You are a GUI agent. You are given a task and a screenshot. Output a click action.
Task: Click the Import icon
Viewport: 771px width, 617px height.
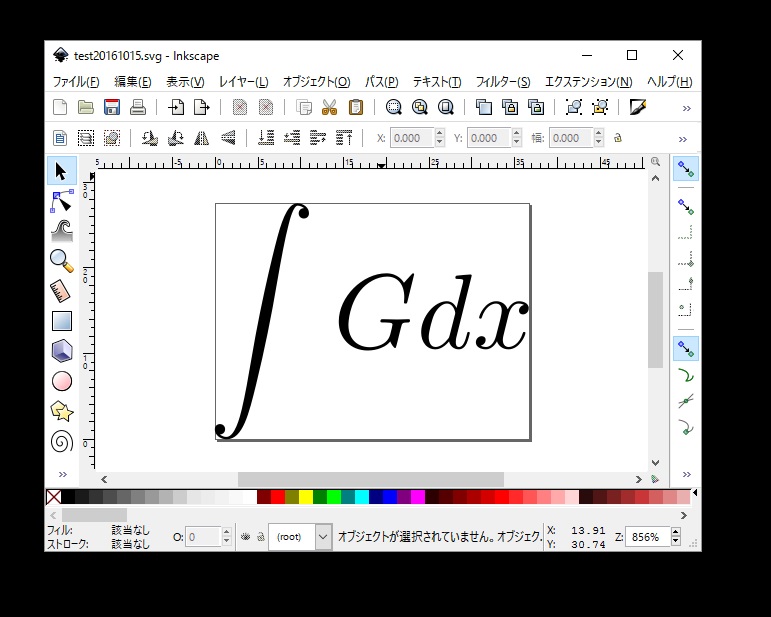[176, 107]
